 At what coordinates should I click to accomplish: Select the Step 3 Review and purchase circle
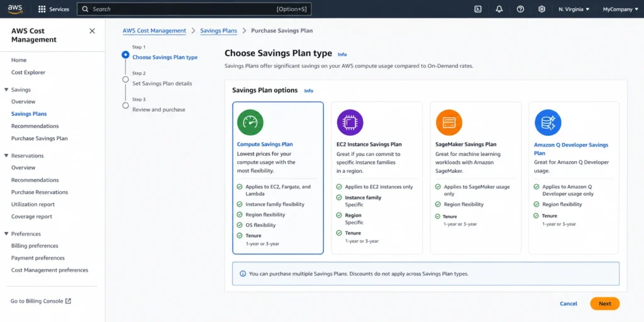pyautogui.click(x=126, y=106)
